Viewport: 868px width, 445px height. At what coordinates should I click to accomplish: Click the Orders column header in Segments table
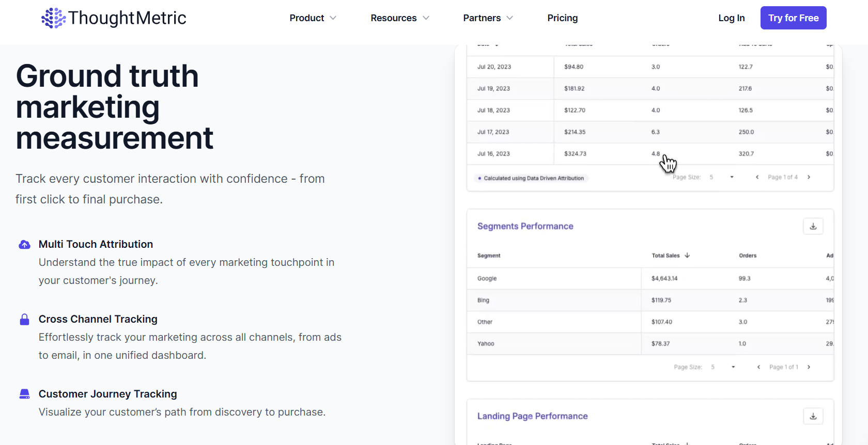pos(748,256)
